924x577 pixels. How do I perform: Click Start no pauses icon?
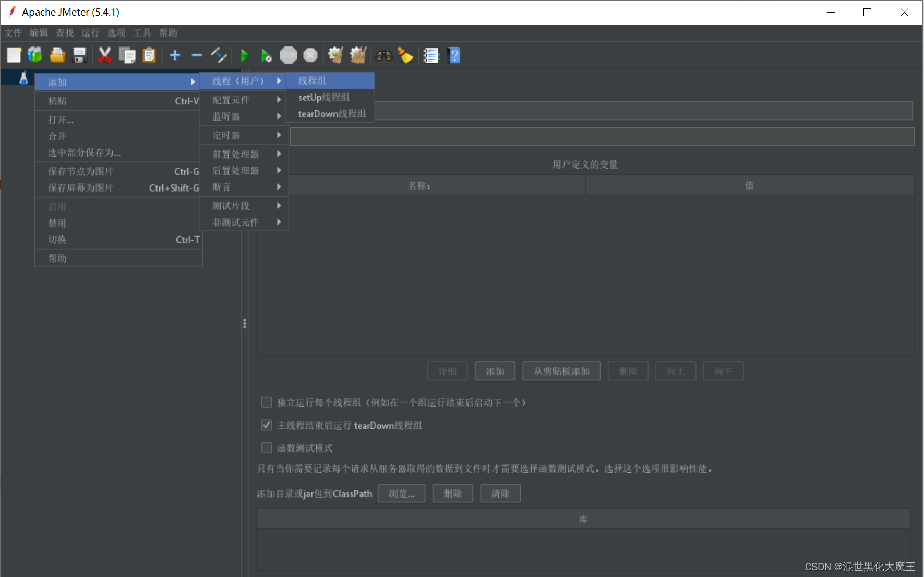click(x=266, y=55)
